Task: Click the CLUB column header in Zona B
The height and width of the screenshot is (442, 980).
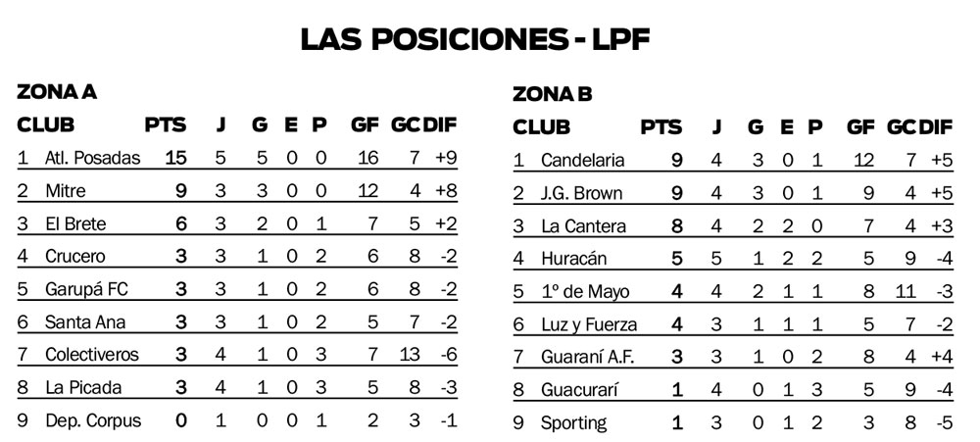Action: pos(541,127)
